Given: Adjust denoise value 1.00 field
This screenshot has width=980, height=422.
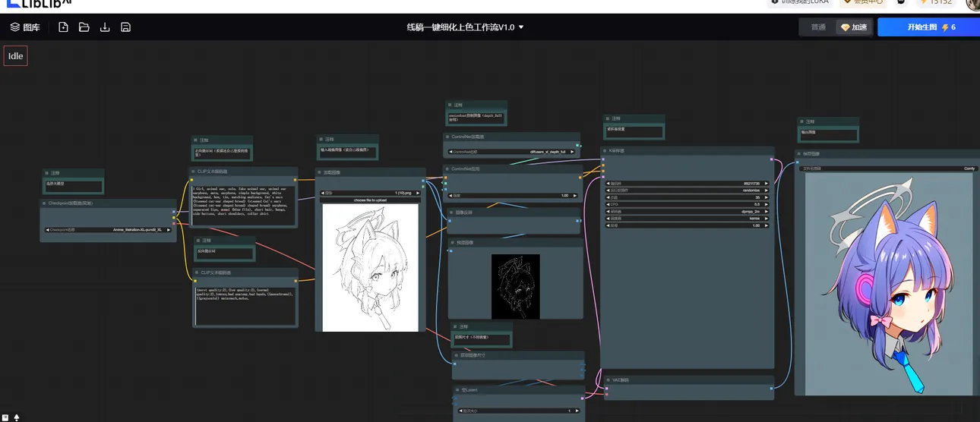Looking at the screenshot, I should pyautogui.click(x=688, y=225).
